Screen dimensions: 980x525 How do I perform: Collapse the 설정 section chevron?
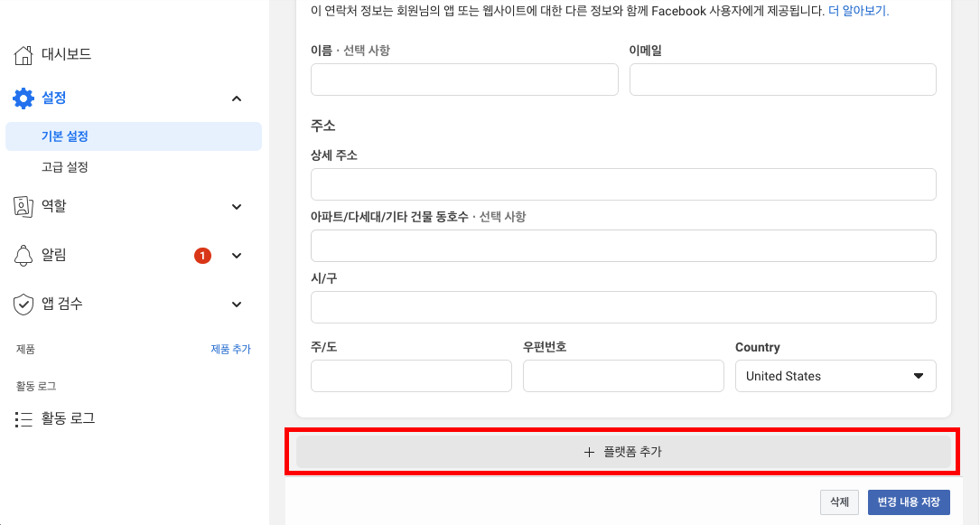click(237, 98)
